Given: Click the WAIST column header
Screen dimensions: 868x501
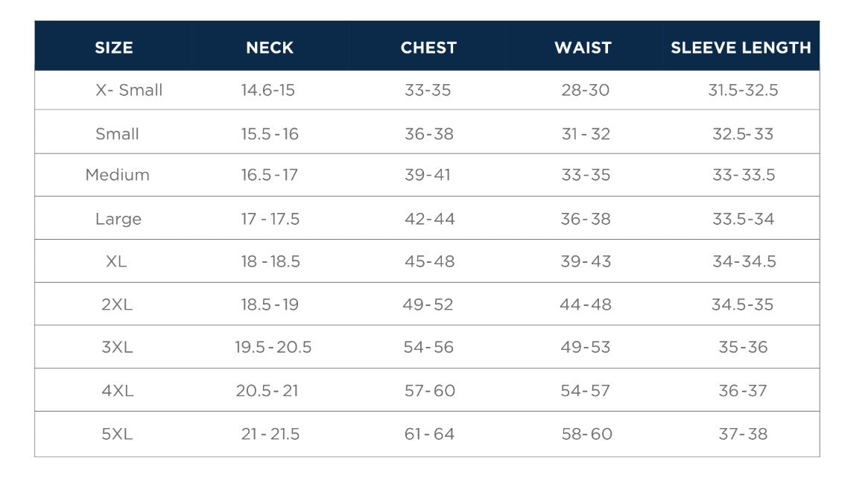Looking at the screenshot, I should 583,48.
